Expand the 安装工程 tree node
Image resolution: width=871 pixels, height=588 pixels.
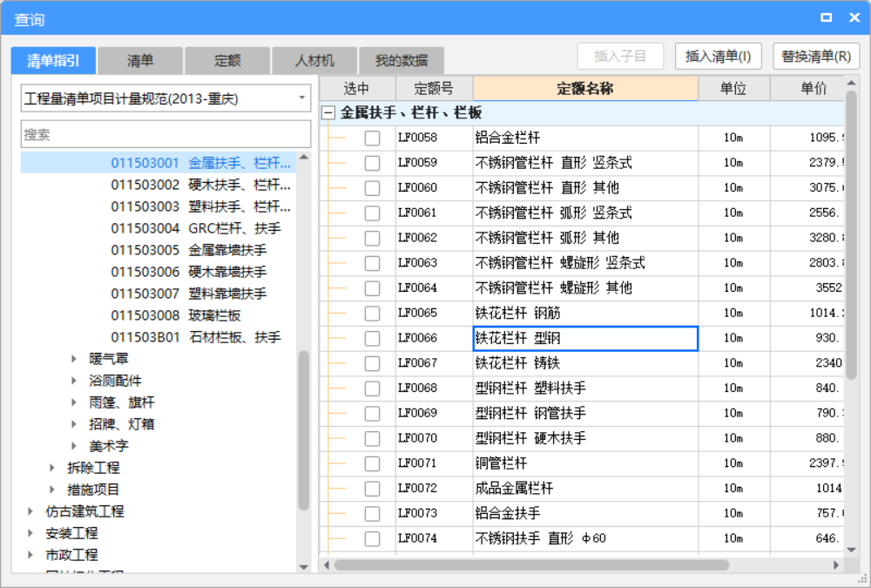pos(30,533)
